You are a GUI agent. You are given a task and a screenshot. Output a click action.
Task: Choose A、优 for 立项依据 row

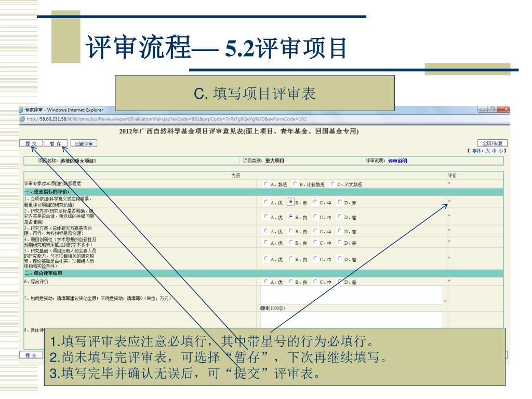[x=266, y=202]
